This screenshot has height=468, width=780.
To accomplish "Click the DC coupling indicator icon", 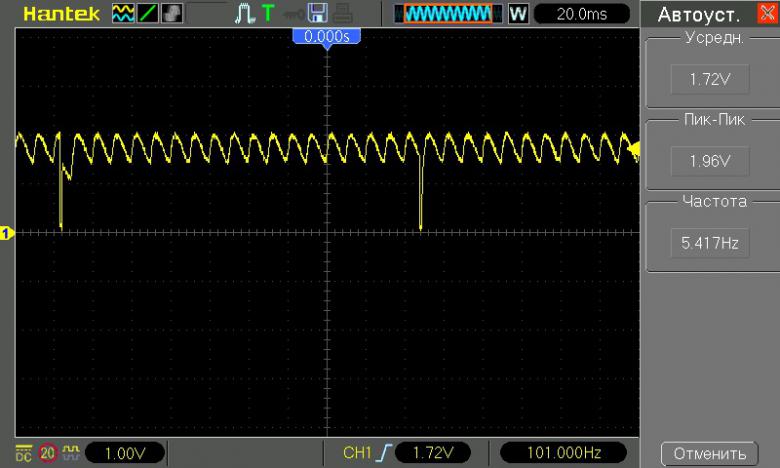I will (23, 453).
